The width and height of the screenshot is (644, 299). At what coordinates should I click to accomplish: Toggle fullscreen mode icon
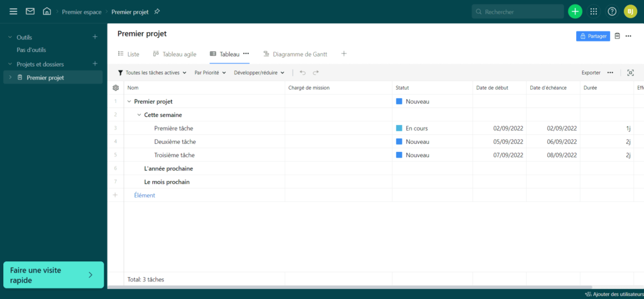pyautogui.click(x=630, y=73)
